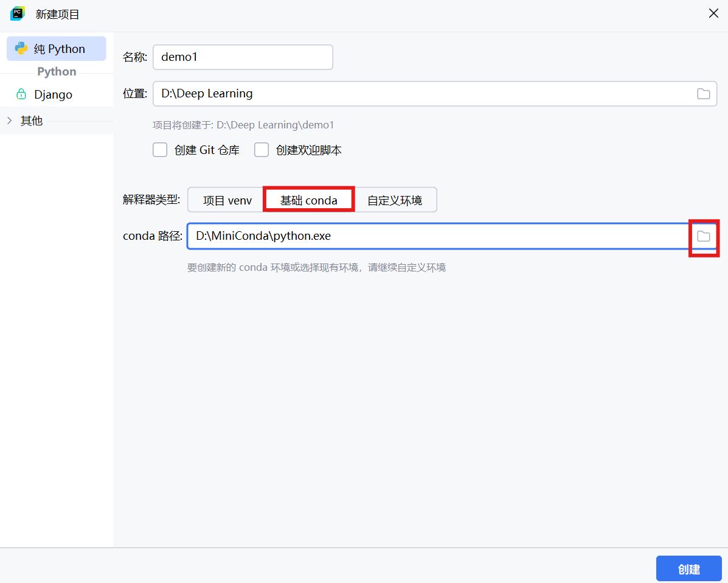Screen dimensions: 728x583
Task: Click the 创建 button
Action: [x=689, y=569]
